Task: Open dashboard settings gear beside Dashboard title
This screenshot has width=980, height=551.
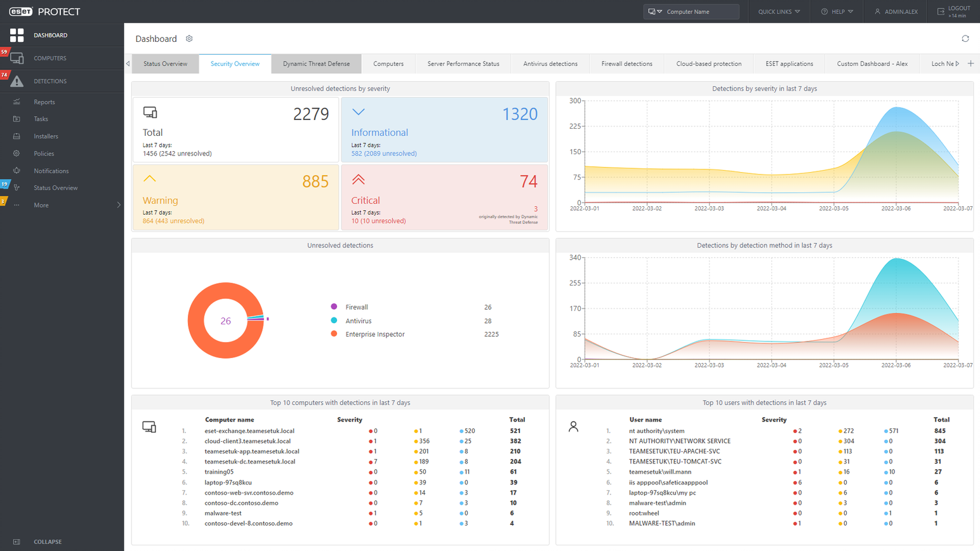Action: pos(189,39)
